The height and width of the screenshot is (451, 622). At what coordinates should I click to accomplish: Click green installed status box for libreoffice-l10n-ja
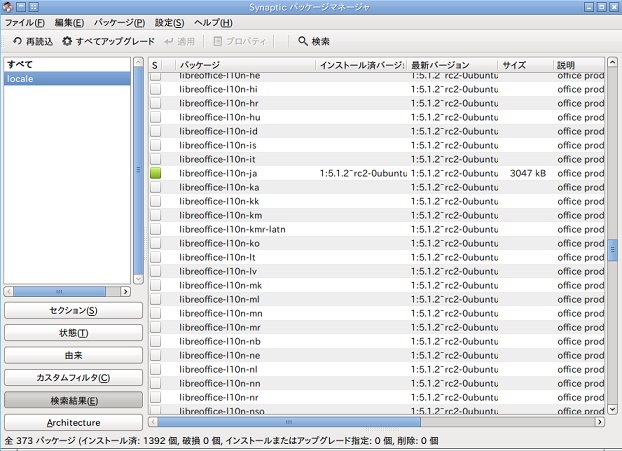pyautogui.click(x=156, y=173)
